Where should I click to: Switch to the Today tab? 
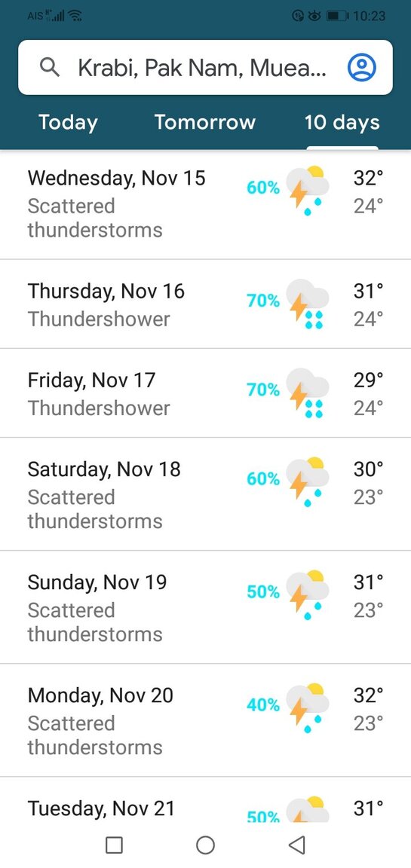pyautogui.click(x=68, y=122)
